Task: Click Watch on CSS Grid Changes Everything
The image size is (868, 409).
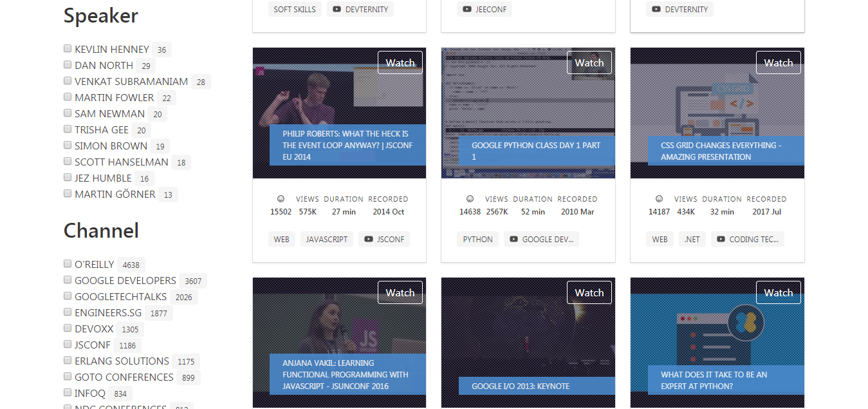Action: pos(779,62)
